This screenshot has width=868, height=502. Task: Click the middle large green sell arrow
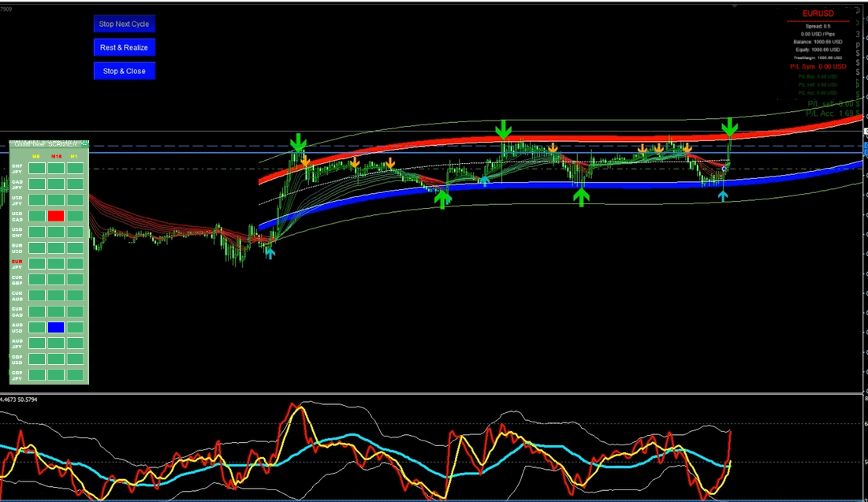point(503,129)
